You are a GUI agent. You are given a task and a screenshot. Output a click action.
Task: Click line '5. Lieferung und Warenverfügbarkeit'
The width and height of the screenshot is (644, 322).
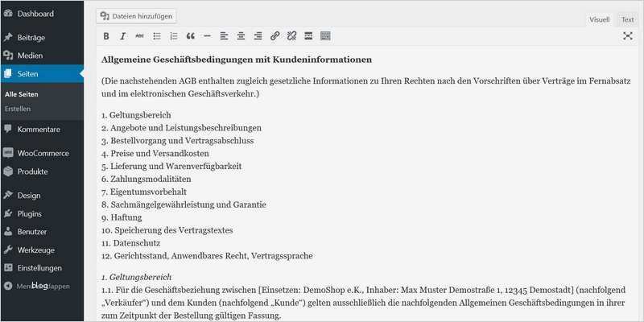click(x=171, y=167)
